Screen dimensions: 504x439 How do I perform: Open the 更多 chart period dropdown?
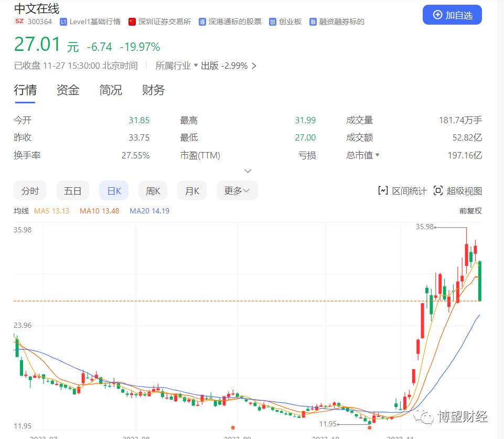(237, 191)
